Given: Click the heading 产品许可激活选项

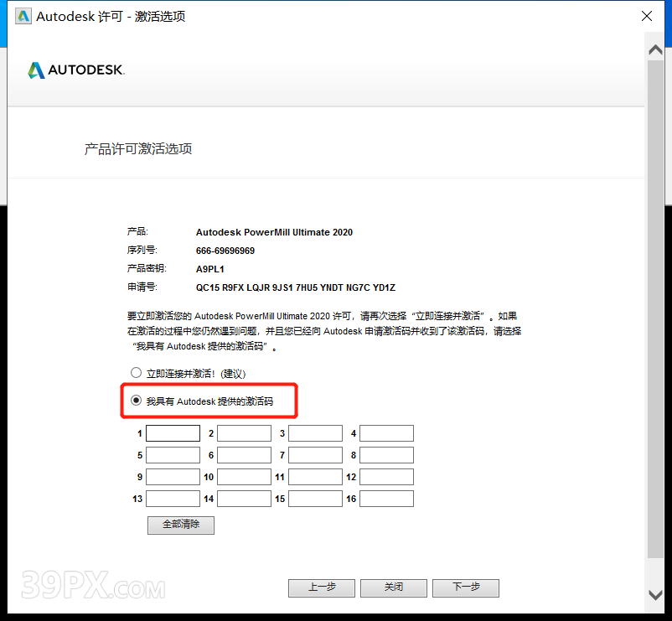Looking at the screenshot, I should point(138,148).
